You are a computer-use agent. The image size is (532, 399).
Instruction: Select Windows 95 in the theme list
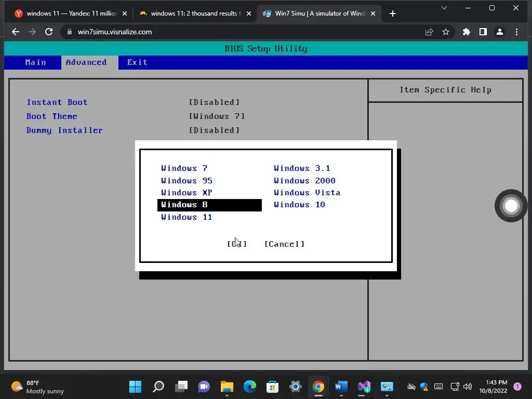tap(187, 180)
